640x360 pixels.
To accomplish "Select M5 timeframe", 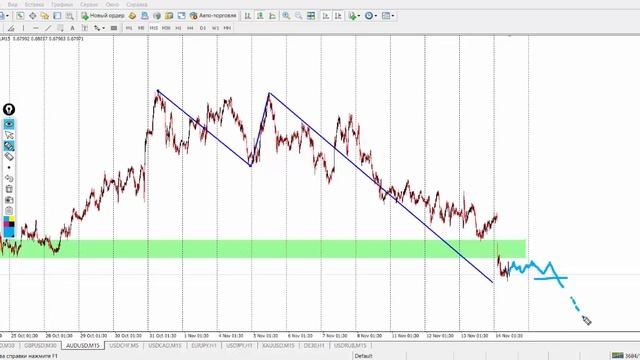I will tap(141, 28).
